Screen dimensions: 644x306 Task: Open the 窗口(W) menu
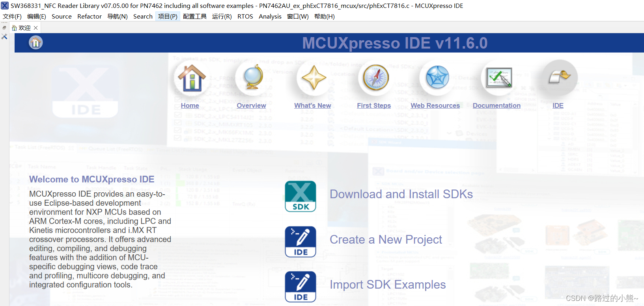[298, 16]
